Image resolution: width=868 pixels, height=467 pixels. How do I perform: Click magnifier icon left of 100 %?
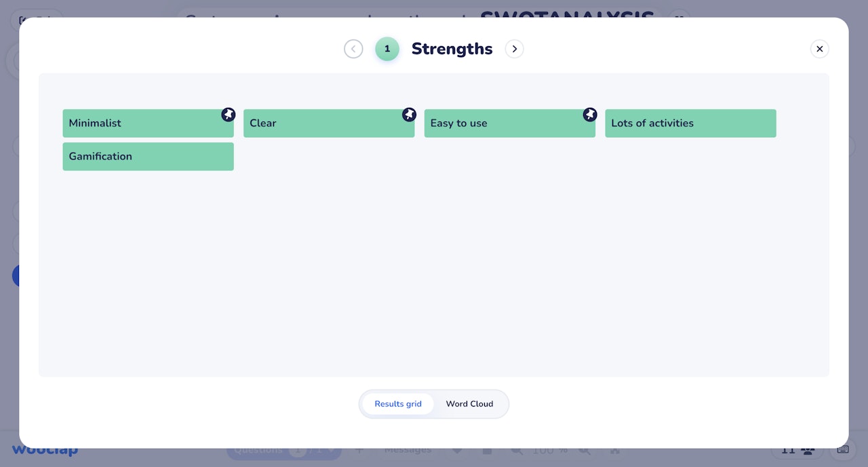(517, 450)
